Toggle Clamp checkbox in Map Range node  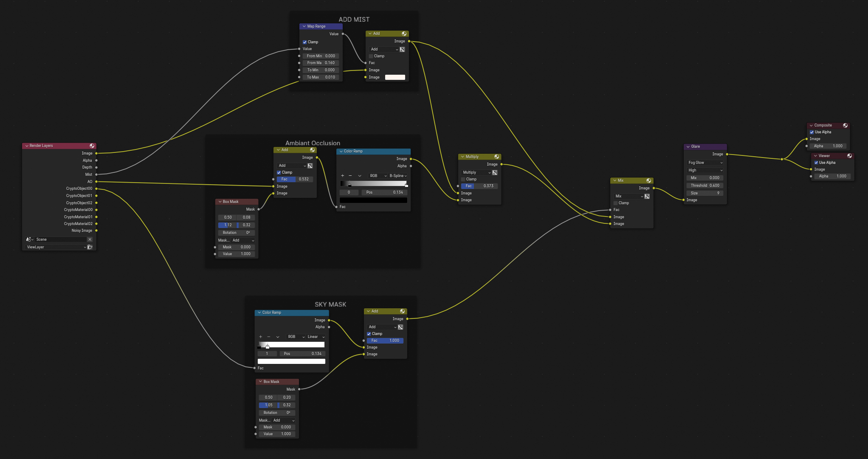[x=304, y=42]
